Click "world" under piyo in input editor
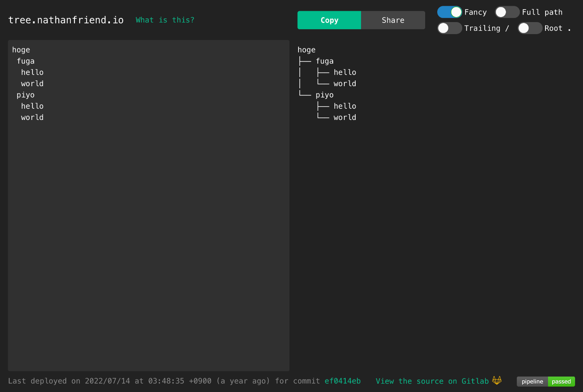 pos(32,117)
